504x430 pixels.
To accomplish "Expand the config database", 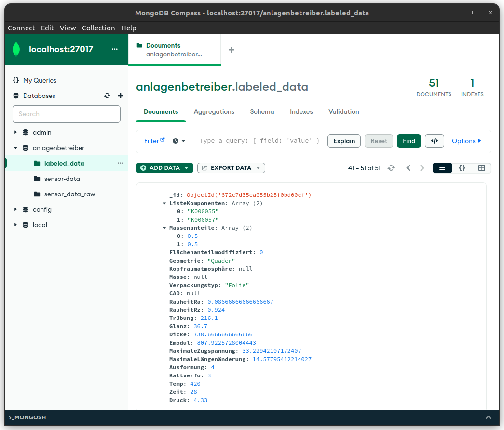I will 15,210.
